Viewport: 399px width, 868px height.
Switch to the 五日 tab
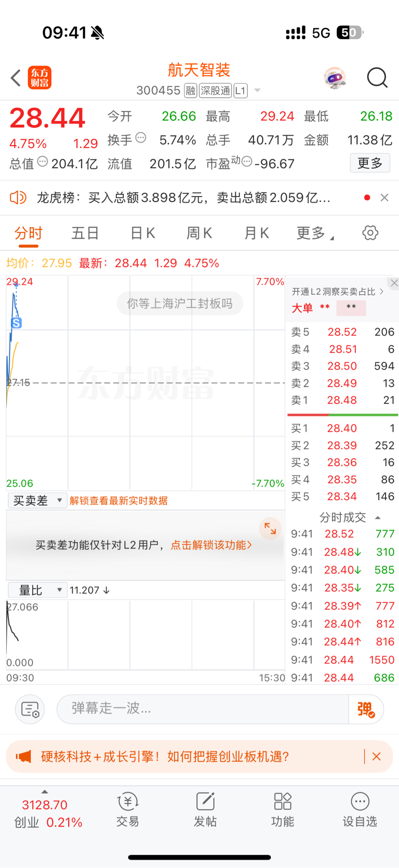click(x=85, y=233)
